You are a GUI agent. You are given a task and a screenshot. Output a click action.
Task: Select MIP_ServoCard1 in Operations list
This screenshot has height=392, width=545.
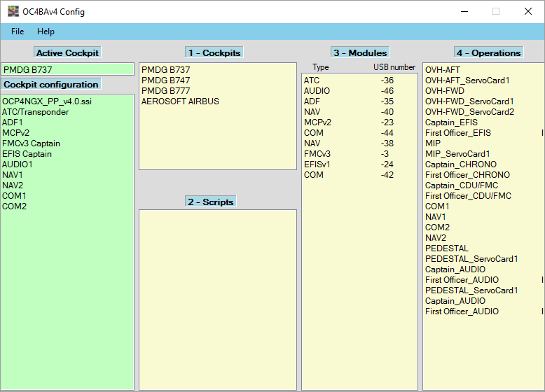pos(457,154)
